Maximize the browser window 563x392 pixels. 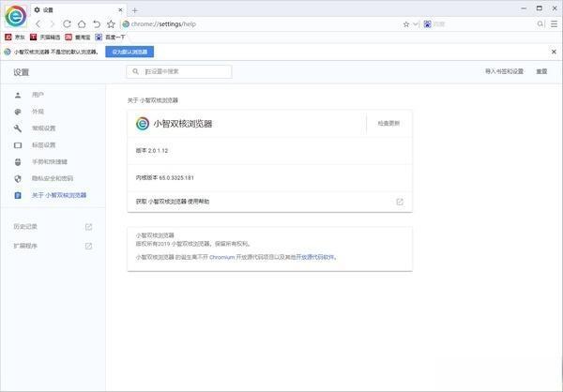point(540,8)
